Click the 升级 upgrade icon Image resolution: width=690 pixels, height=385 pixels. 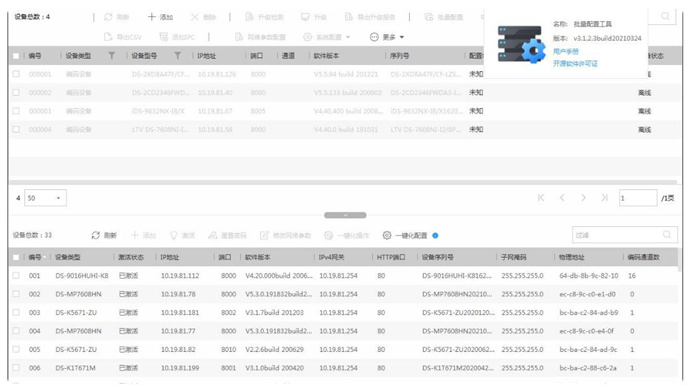click(305, 17)
